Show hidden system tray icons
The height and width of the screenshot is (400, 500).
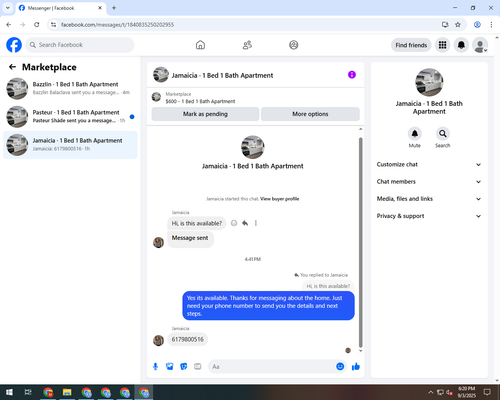(430, 392)
